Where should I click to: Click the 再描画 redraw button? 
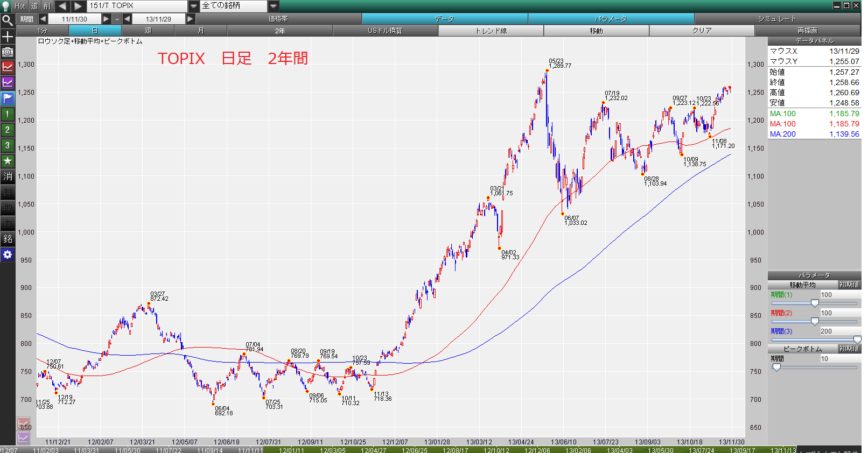coord(808,31)
